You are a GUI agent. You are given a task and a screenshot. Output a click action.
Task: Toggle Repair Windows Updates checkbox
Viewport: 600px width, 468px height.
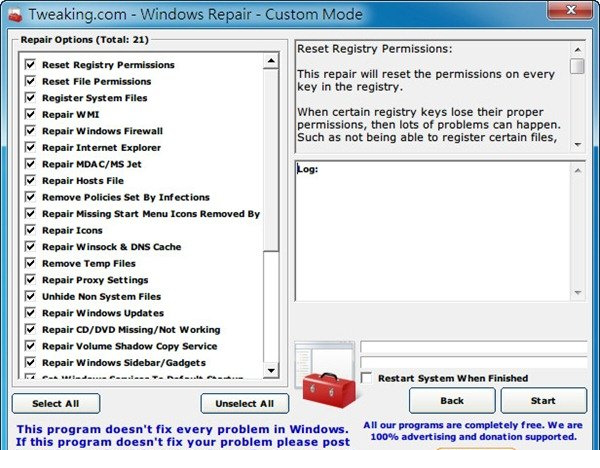30,313
